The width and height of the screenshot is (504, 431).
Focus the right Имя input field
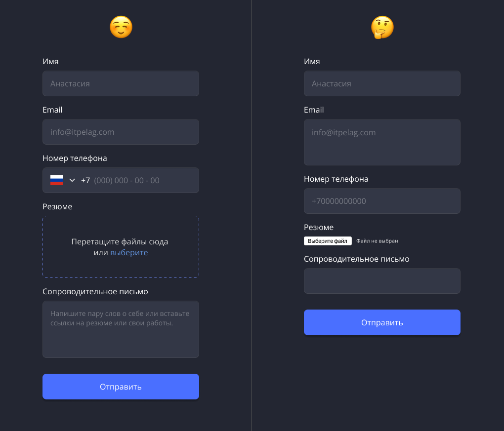pos(382,83)
